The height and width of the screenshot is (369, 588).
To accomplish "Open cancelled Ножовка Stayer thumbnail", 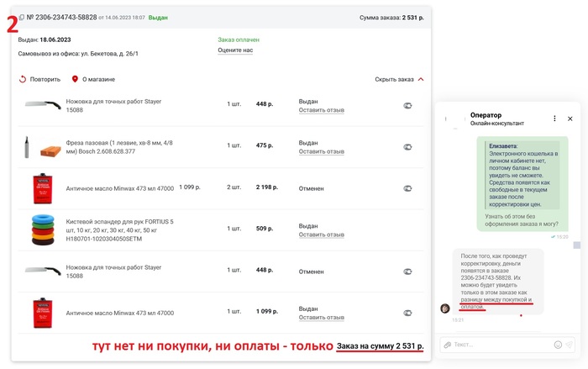I will [43, 271].
